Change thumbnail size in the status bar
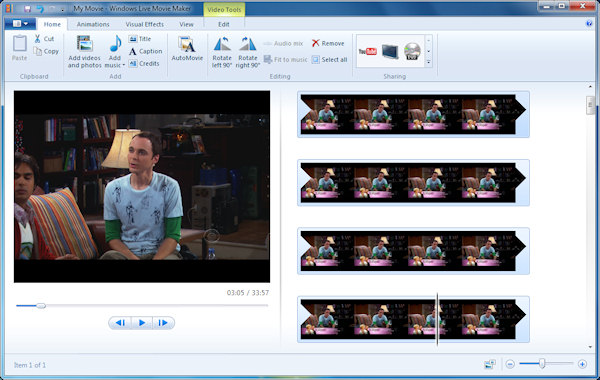 click(x=490, y=364)
